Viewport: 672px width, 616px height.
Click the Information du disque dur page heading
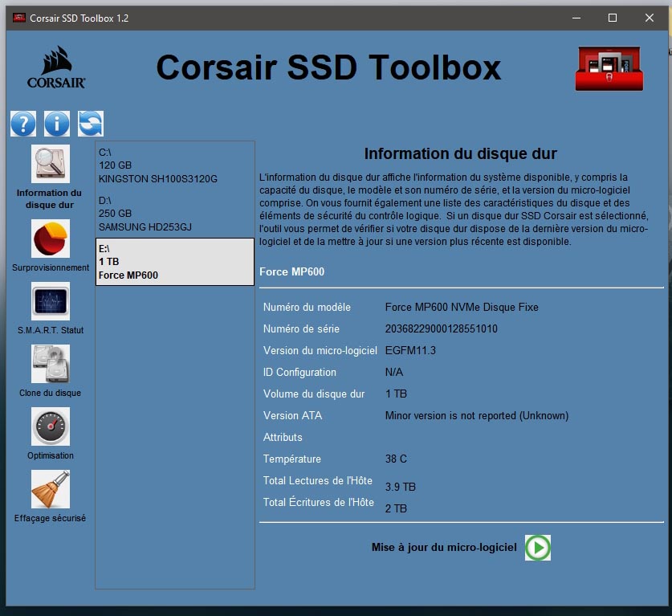click(x=461, y=153)
